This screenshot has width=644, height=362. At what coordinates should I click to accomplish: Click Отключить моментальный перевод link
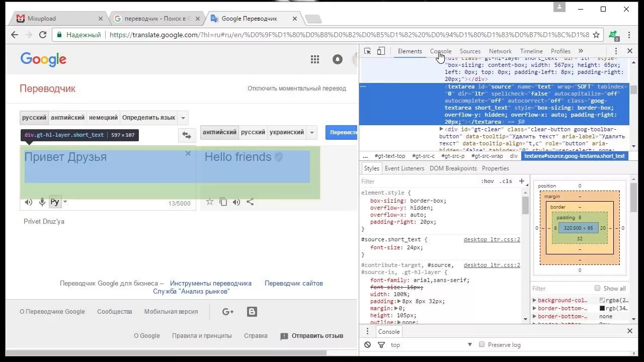[297, 88]
